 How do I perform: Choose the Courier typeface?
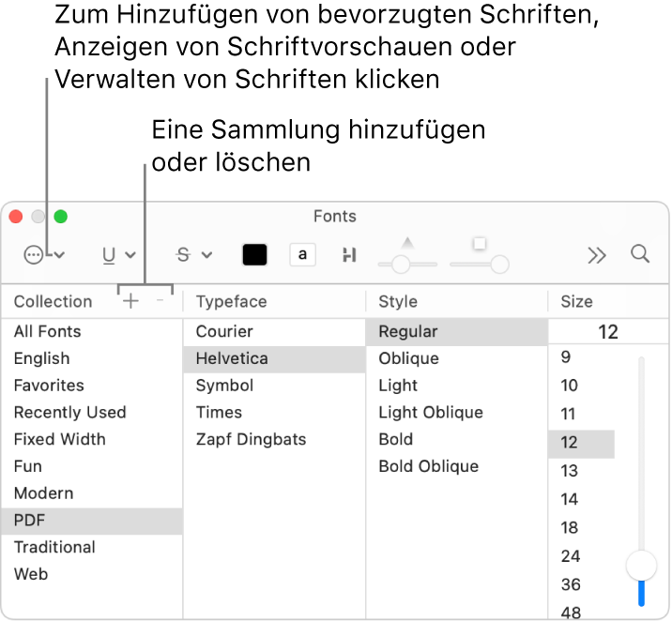coord(224,331)
